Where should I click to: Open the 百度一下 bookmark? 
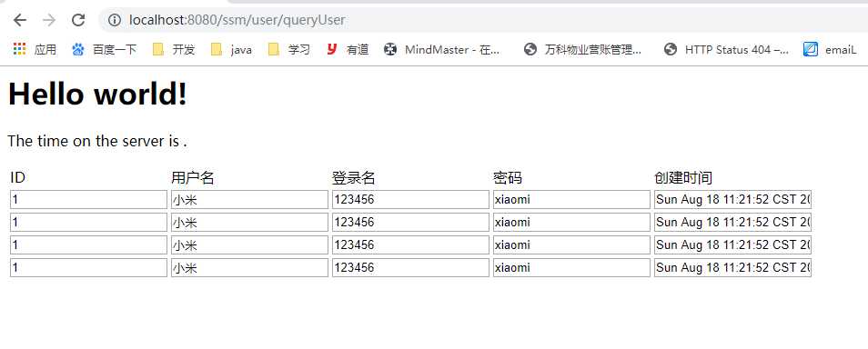[104, 50]
